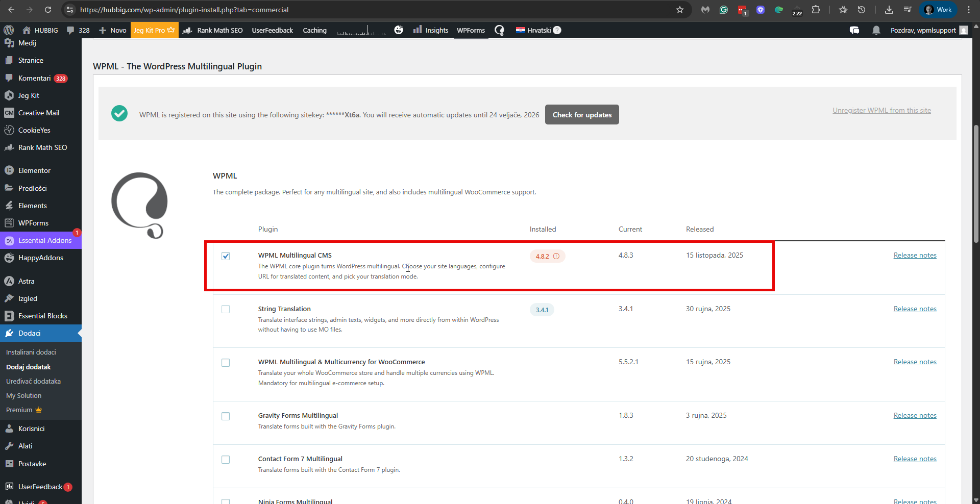
Task: Click the browser bookmark star icon
Action: pyautogui.click(x=679, y=10)
